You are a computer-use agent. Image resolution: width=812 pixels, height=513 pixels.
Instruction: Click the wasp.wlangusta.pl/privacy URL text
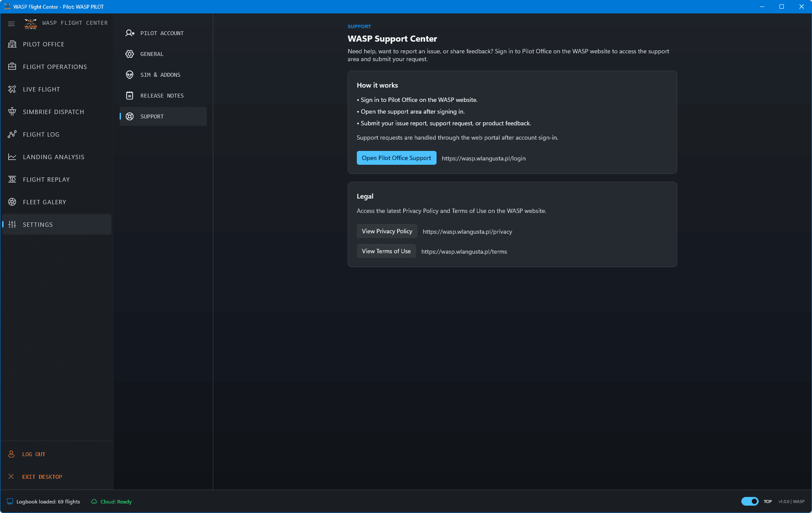pyautogui.click(x=467, y=232)
